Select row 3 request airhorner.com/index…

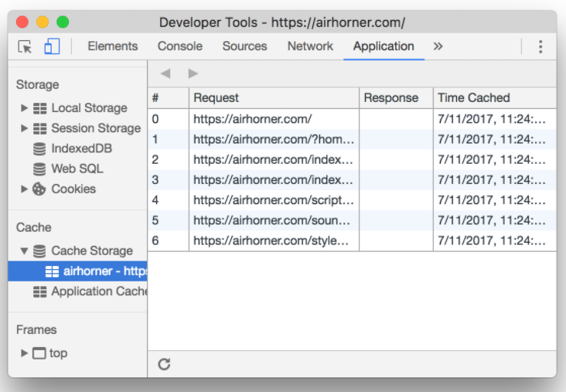pyautogui.click(x=273, y=179)
